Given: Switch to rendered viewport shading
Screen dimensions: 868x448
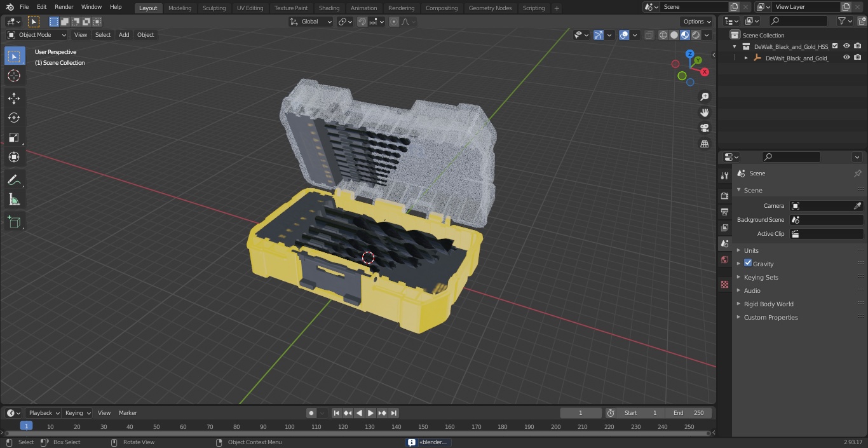Looking at the screenshot, I should pos(696,35).
